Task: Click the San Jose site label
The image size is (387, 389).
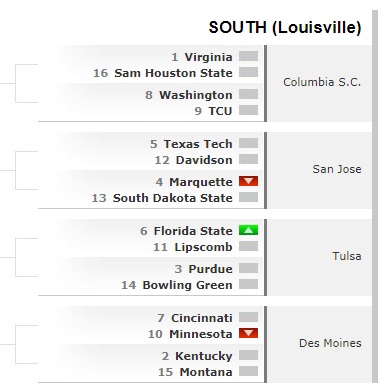Action: tap(337, 169)
